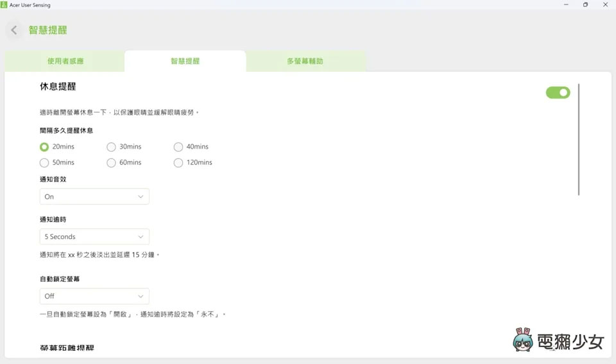Maximize the application window
616x364 pixels.
585,5
